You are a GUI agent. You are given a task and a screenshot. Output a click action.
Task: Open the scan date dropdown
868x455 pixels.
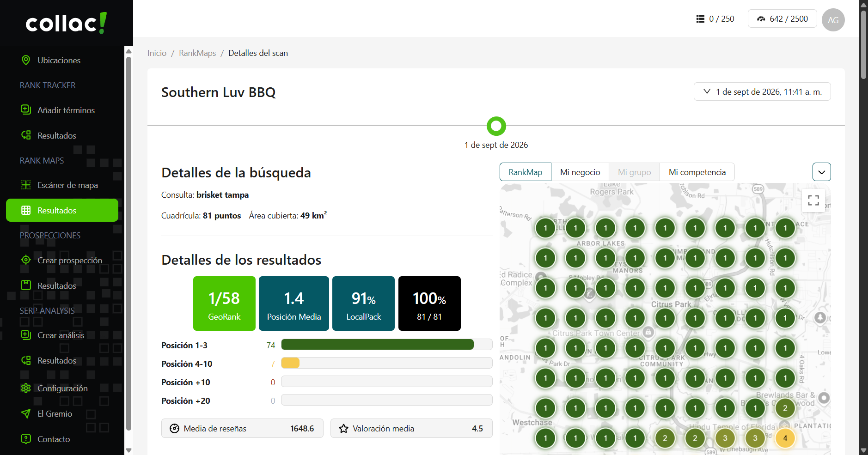pos(762,91)
